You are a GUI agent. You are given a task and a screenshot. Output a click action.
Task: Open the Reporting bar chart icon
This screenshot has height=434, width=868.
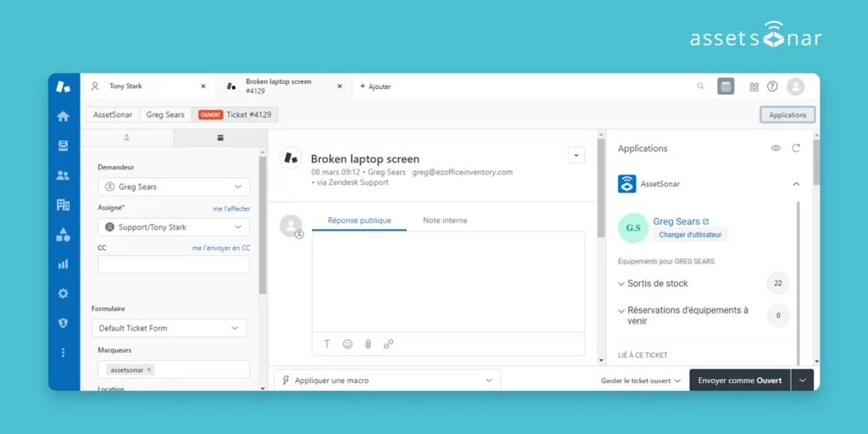63,264
